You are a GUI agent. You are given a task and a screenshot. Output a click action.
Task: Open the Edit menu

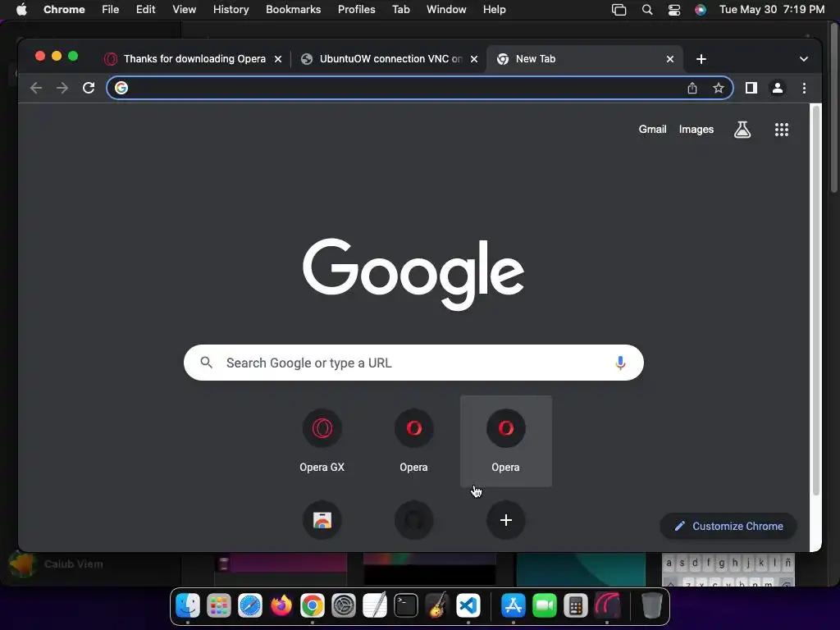pyautogui.click(x=145, y=10)
